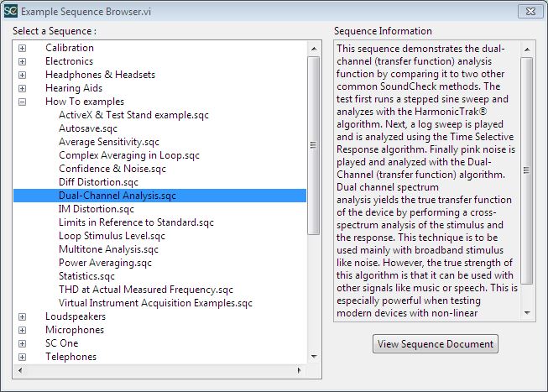Select Complex Averaging in Loop.sqc
Viewport: 548px width, 392px height.
(x=129, y=155)
